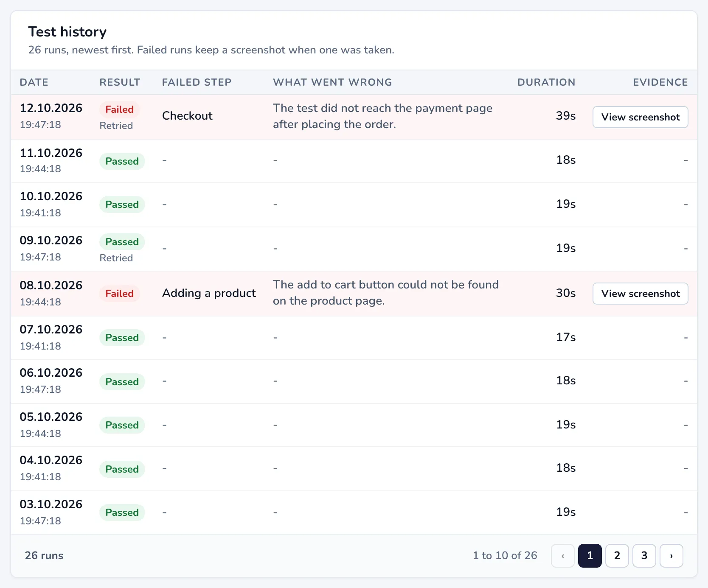The image size is (708, 588).
Task: Click the Passed badge on 06.10.2026
Action: click(122, 382)
